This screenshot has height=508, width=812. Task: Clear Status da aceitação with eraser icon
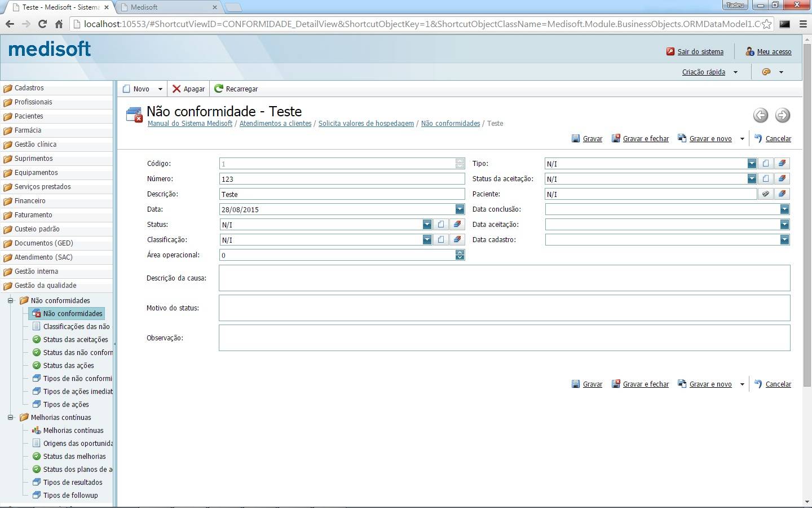(x=782, y=179)
